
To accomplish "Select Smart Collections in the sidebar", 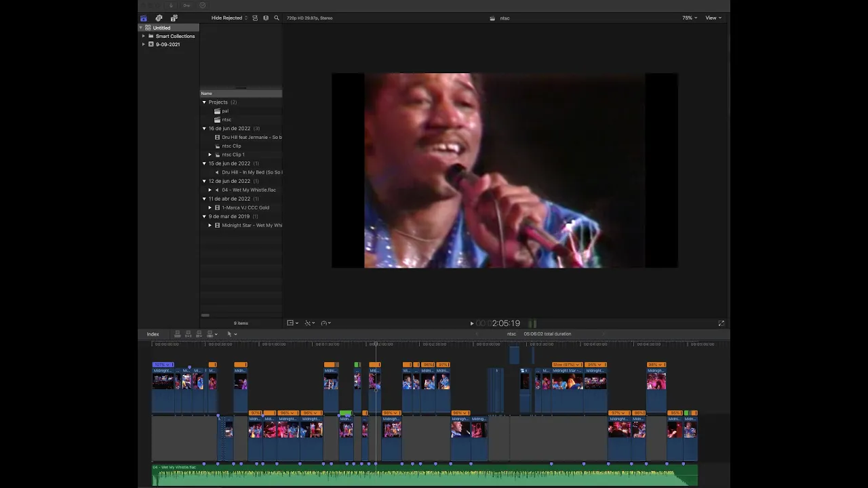I will 175,36.
